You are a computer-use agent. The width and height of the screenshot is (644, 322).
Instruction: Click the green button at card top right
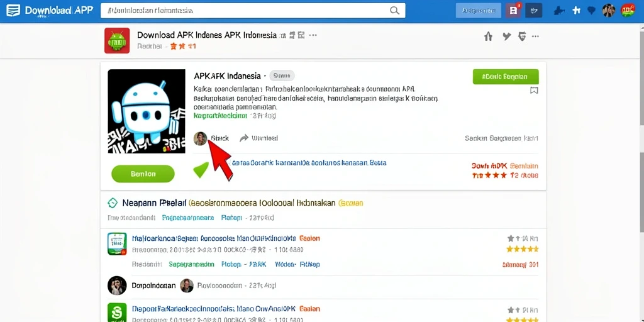(506, 77)
